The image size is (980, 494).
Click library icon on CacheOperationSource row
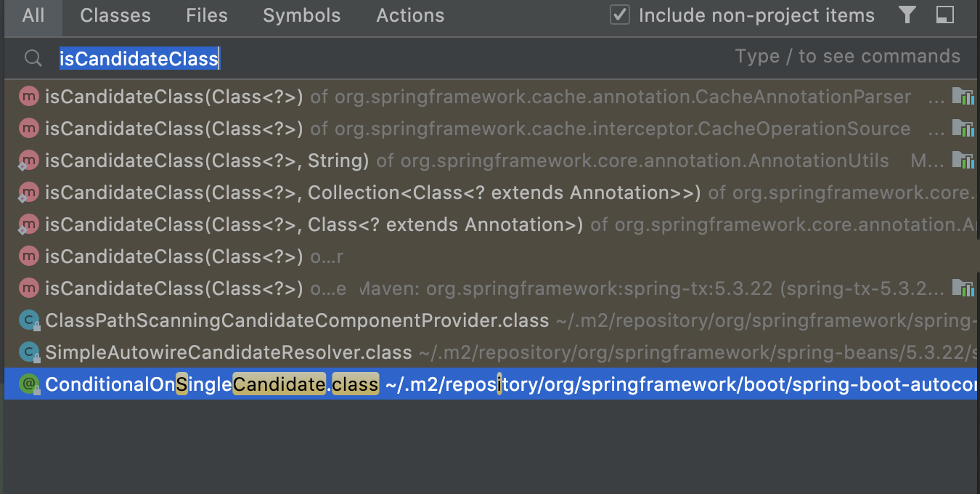tap(963, 129)
